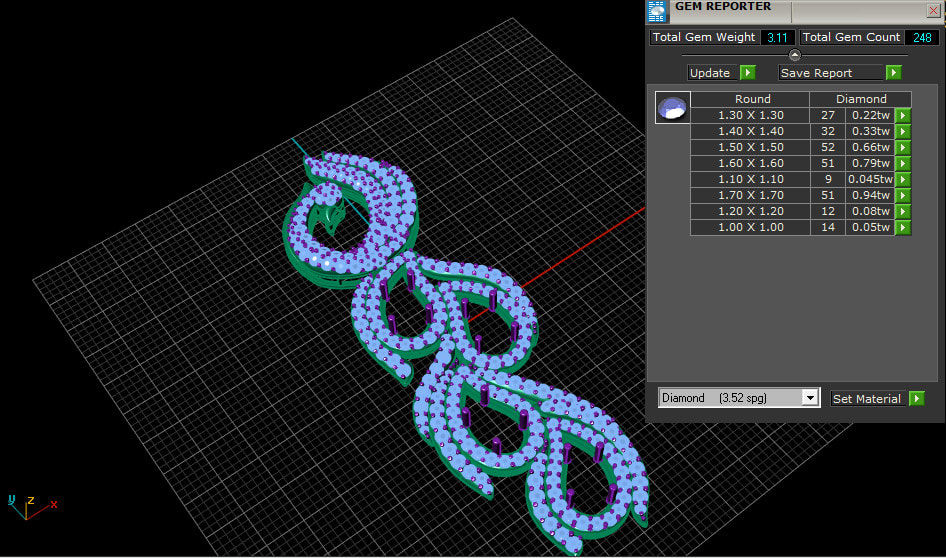Click green arrow for 1.50 X 1.50 row
Screen dimensions: 946x558
tap(902, 147)
